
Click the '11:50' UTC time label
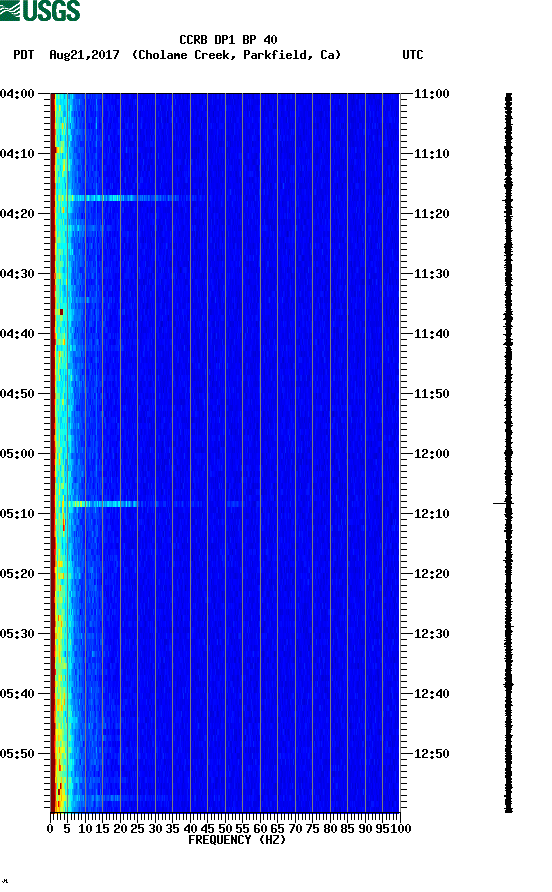click(431, 394)
